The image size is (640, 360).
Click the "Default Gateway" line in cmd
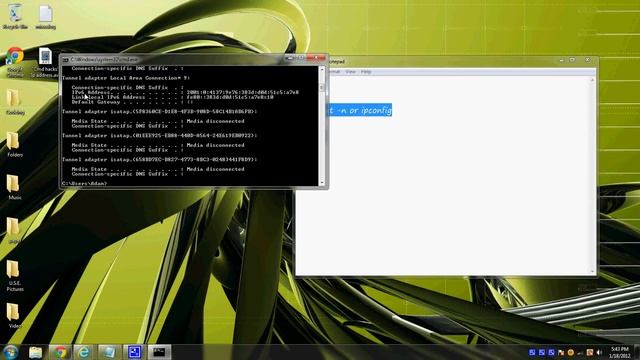[132, 102]
